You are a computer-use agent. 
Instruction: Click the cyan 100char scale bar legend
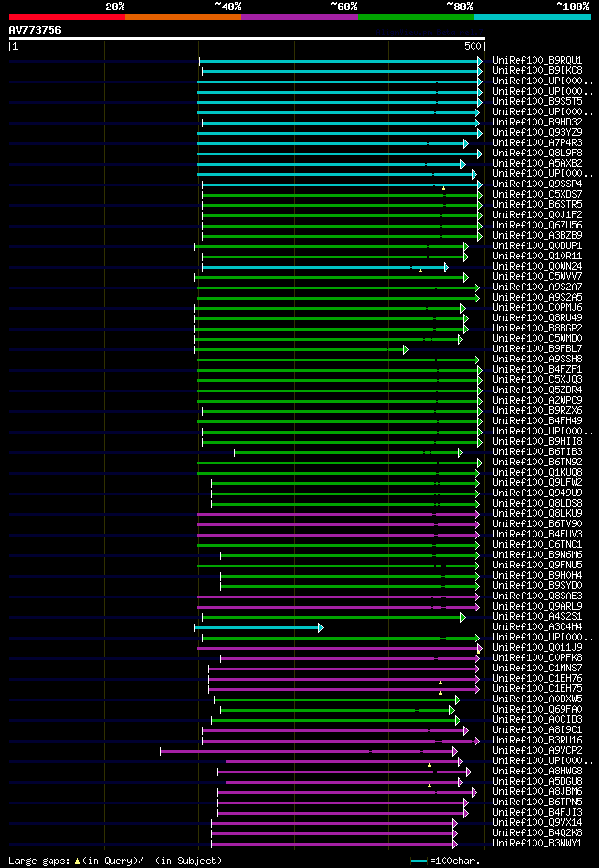418,861
